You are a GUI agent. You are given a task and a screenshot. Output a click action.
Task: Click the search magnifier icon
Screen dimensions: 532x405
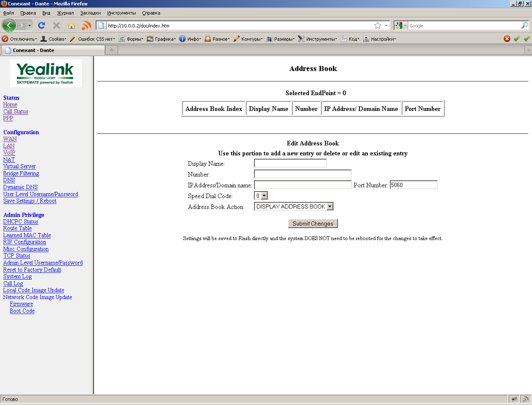(525, 25)
